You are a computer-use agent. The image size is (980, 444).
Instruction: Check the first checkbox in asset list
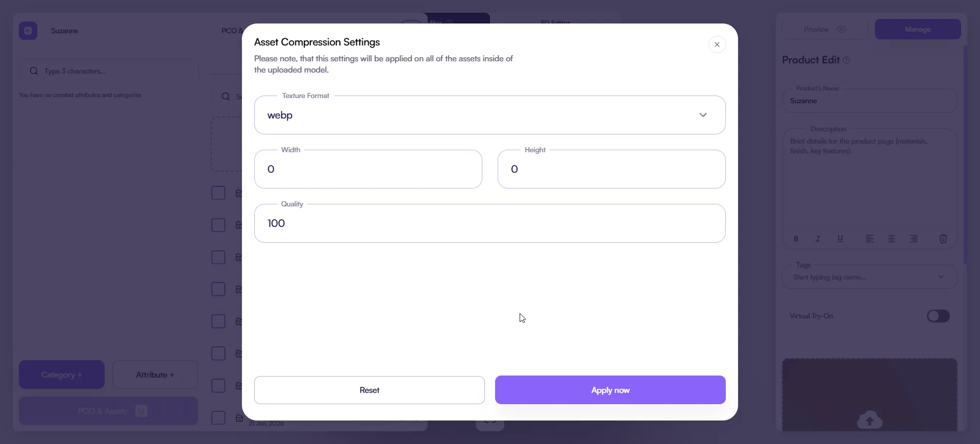(218, 193)
